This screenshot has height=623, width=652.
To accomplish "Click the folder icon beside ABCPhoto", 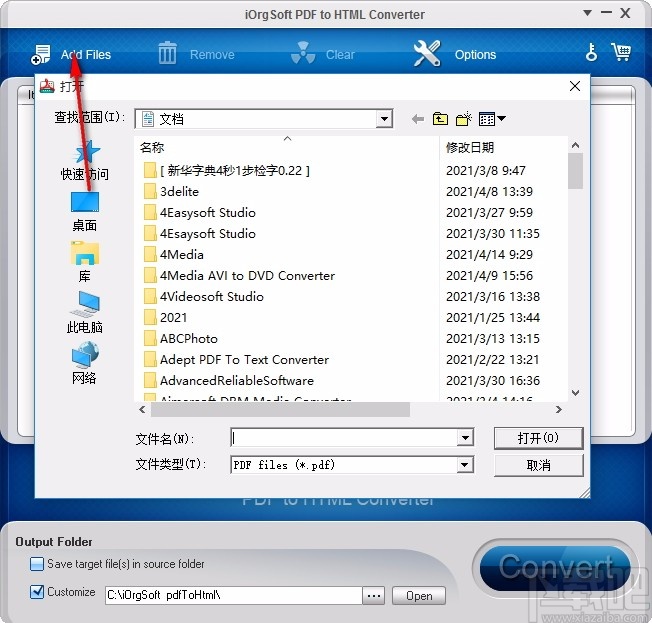I will [x=150, y=339].
